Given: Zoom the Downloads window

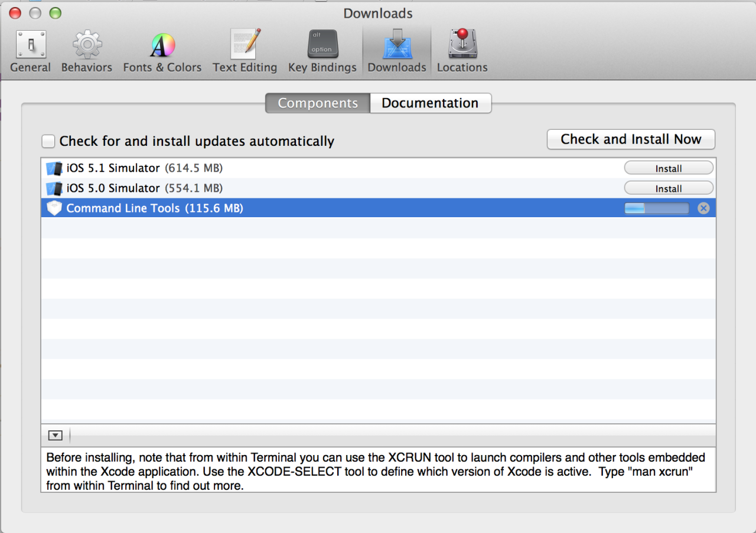Looking at the screenshot, I should click(55, 13).
